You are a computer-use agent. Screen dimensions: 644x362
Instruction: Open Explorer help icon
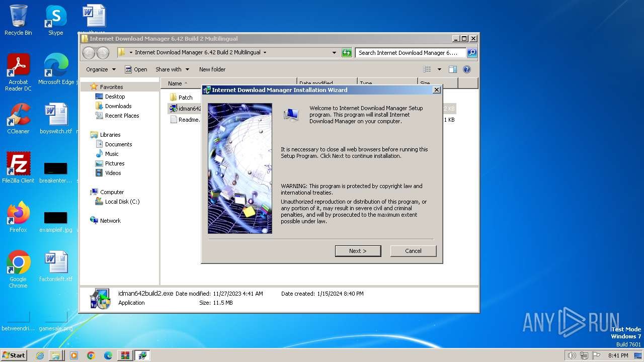(466, 69)
